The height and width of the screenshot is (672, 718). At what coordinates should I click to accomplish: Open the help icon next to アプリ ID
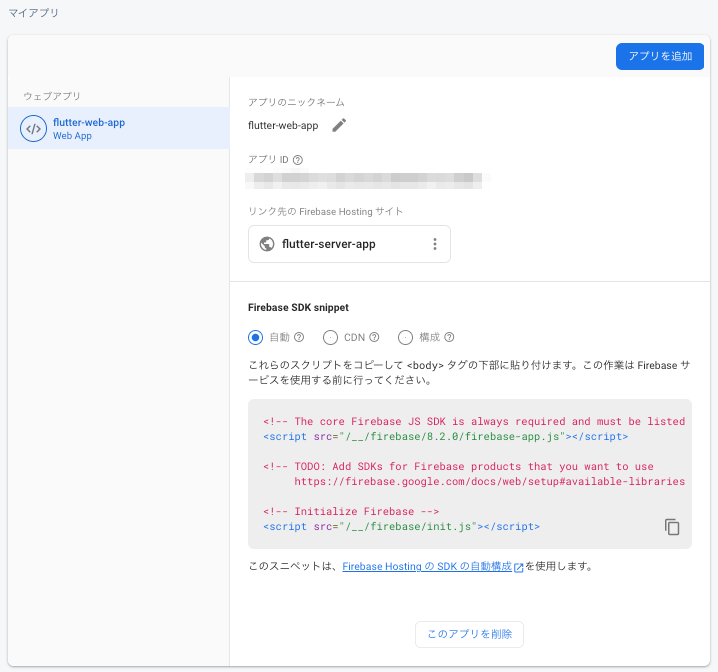(298, 160)
